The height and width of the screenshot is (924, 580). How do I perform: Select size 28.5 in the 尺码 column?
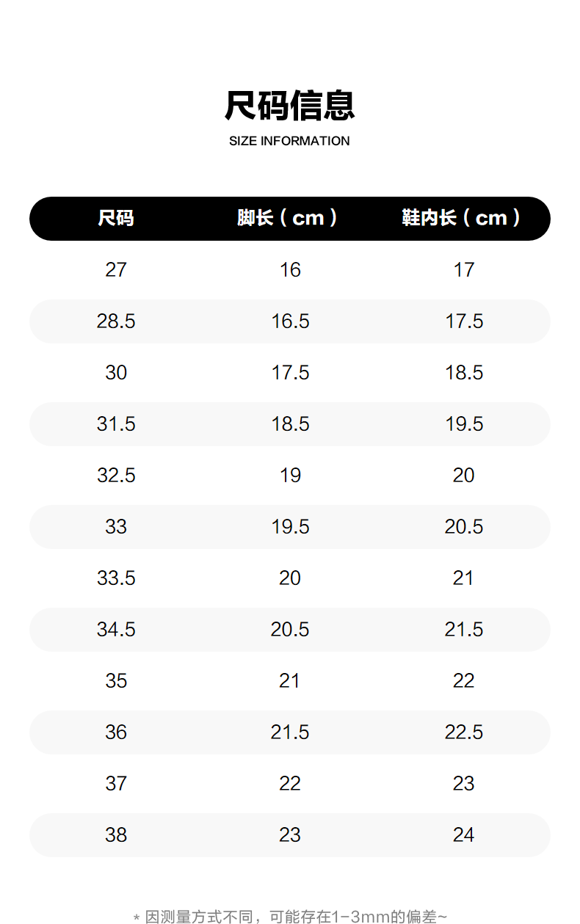(x=116, y=321)
